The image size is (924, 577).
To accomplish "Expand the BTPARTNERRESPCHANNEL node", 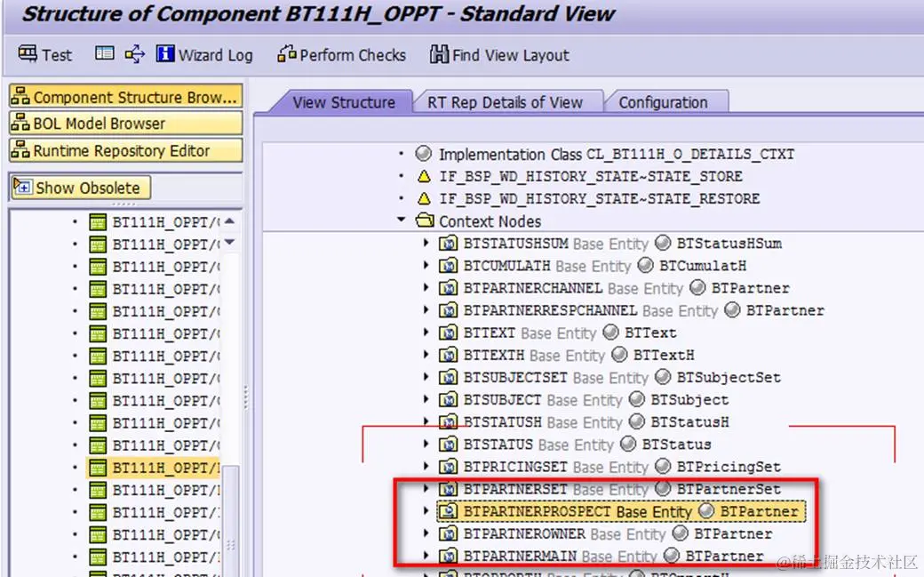I will click(426, 309).
